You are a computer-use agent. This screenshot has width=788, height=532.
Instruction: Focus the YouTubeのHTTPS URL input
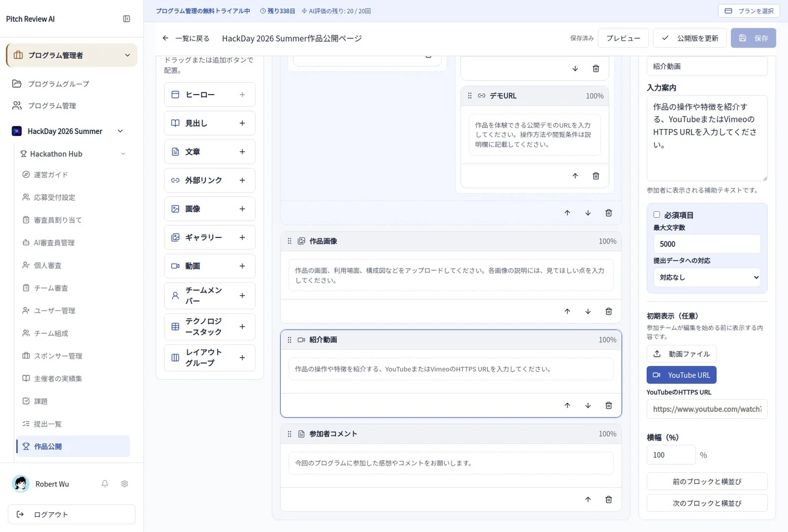[x=707, y=409]
